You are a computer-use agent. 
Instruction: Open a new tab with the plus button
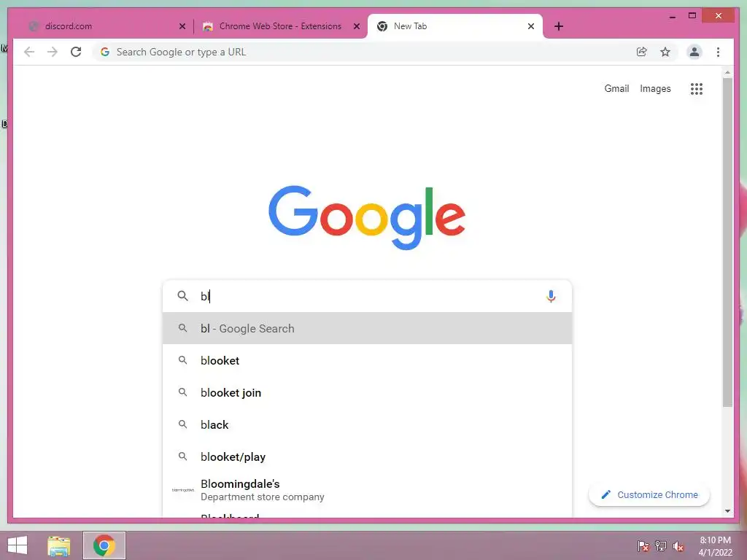(559, 26)
